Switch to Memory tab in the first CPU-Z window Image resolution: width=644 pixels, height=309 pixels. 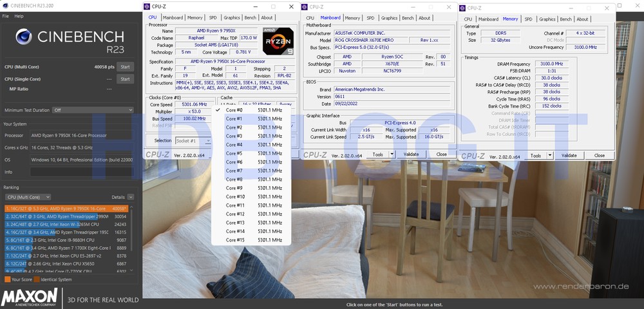(x=194, y=17)
